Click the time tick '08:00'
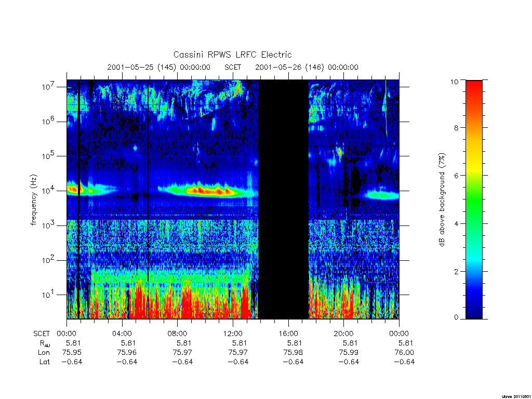 pyautogui.click(x=177, y=334)
